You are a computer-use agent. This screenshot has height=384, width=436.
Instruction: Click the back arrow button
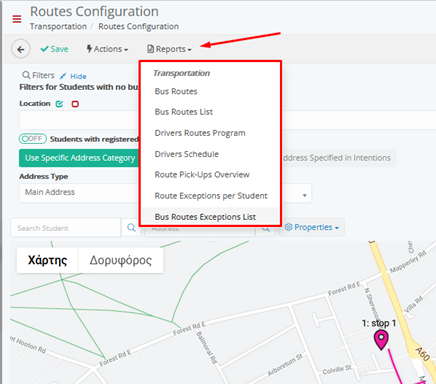[21, 49]
